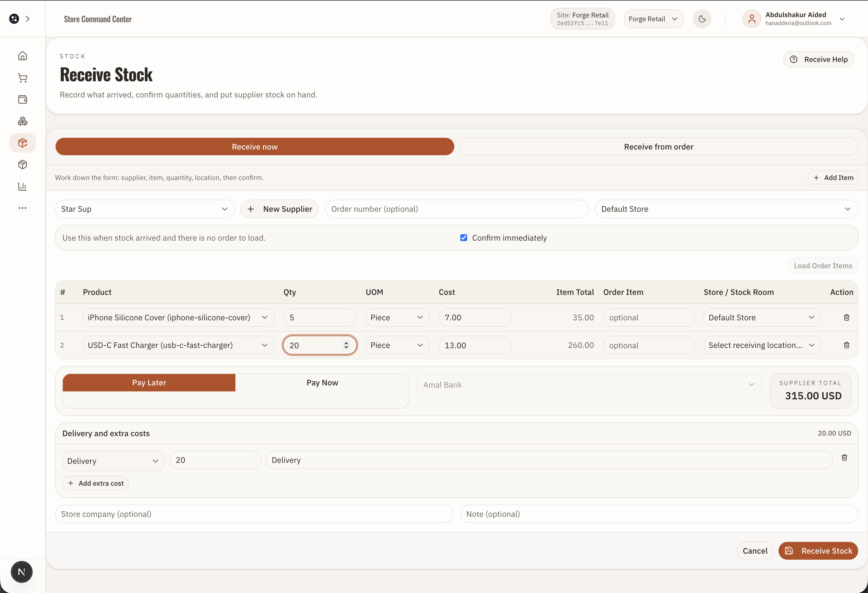Click the Site: Forge Retail ID badge
Image resolution: width=868 pixels, height=593 pixels.
(x=582, y=19)
